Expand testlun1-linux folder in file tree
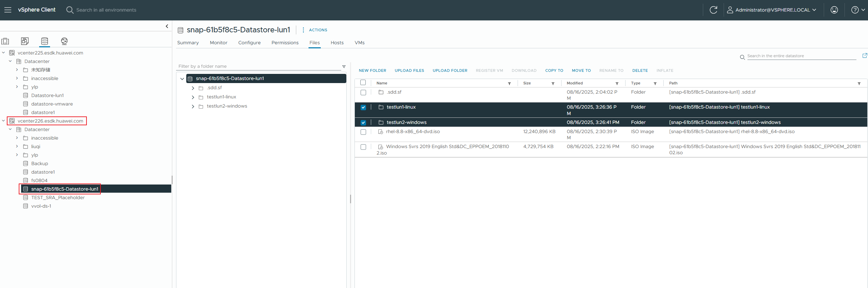This screenshot has width=868, height=288. coord(193,97)
